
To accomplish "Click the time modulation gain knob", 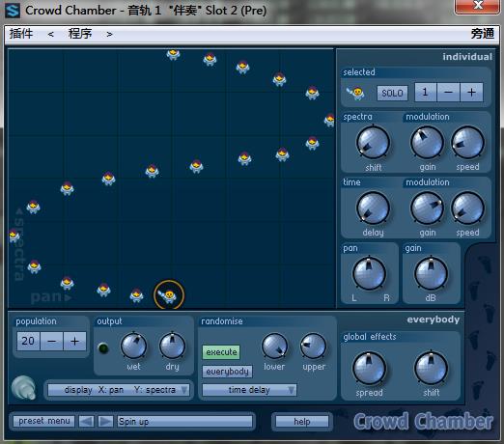I will [427, 208].
